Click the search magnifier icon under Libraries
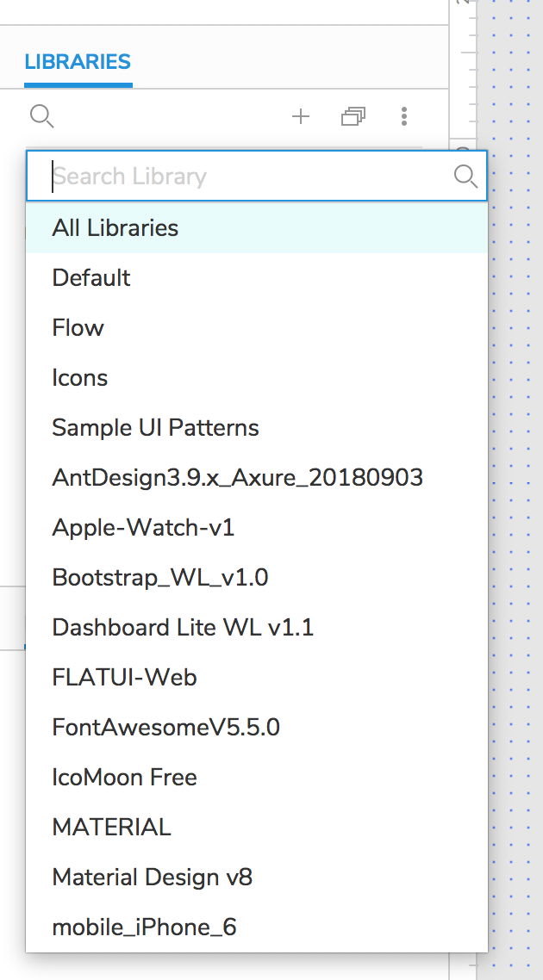This screenshot has width=543, height=980. tap(42, 116)
